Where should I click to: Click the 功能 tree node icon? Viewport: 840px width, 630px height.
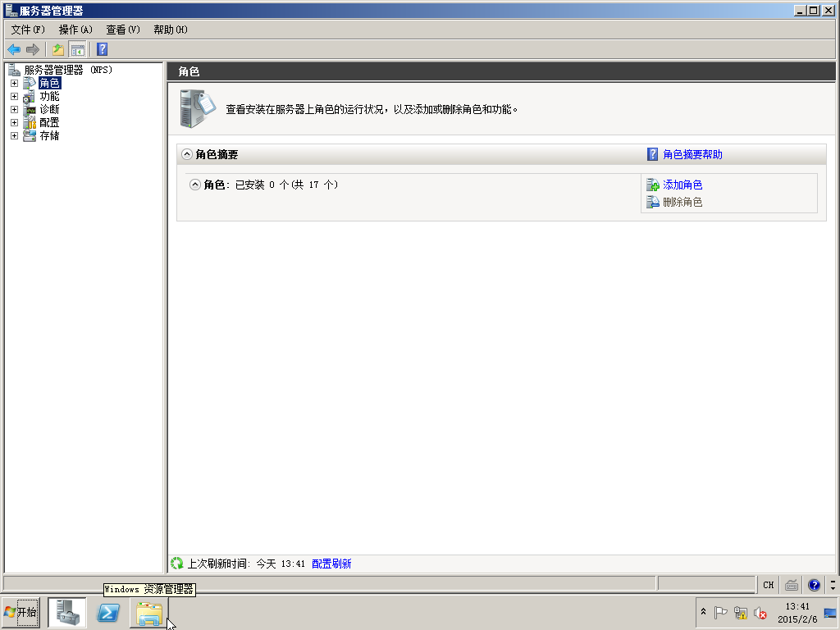[30, 97]
